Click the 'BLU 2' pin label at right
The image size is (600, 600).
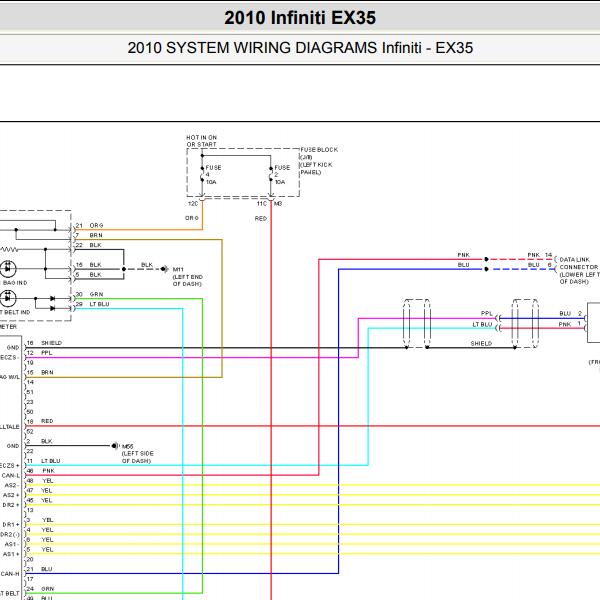571,313
